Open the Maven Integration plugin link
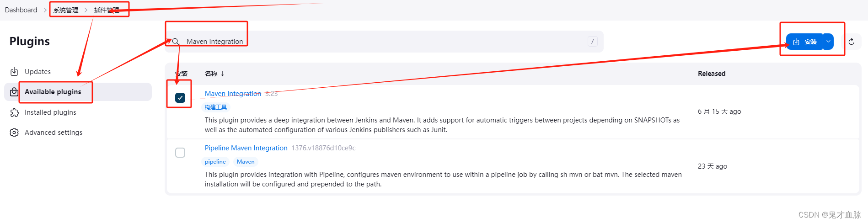 [x=233, y=94]
